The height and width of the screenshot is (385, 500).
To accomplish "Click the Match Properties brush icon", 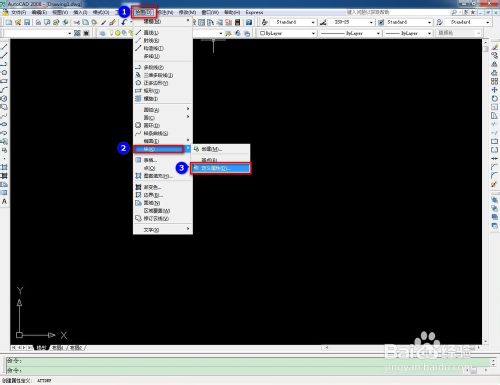I will 113,22.
